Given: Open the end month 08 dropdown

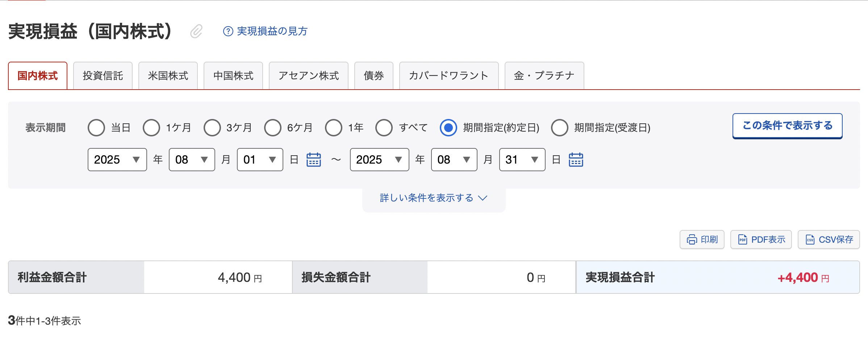Looking at the screenshot, I should pyautogui.click(x=454, y=160).
